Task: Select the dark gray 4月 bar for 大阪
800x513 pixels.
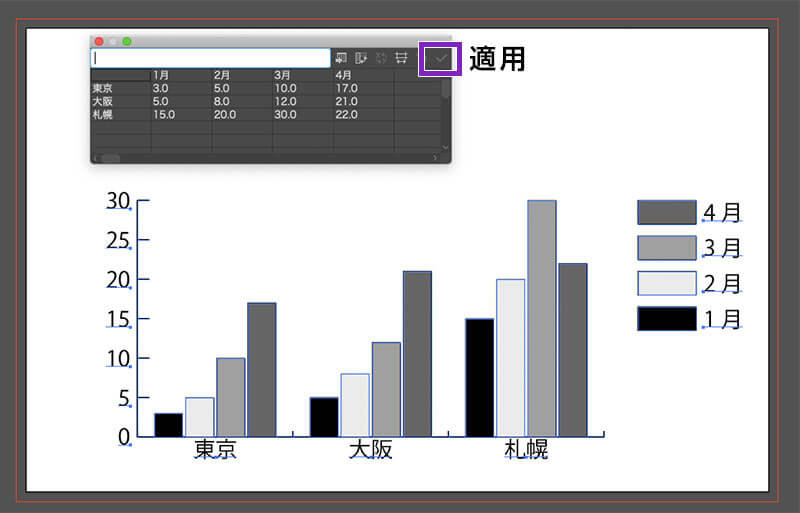Action: tap(417, 354)
